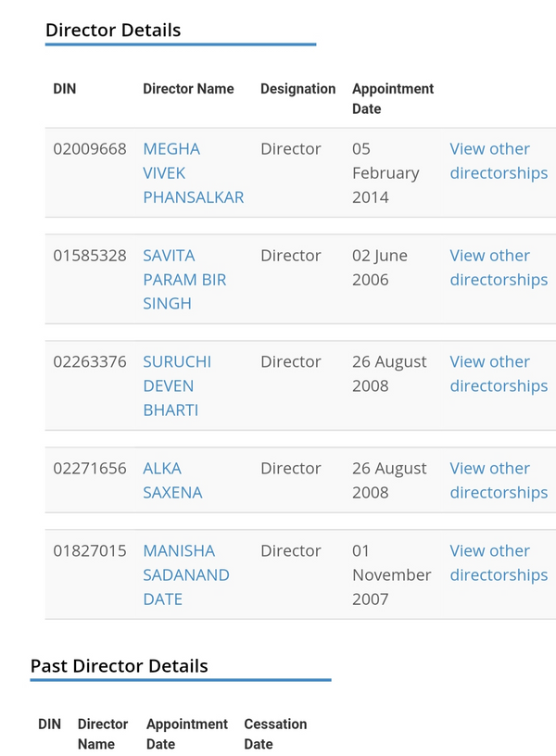Screen dimensions: 556x756
Task: Click the Cessation Date column header
Action: pyautogui.click(x=275, y=734)
